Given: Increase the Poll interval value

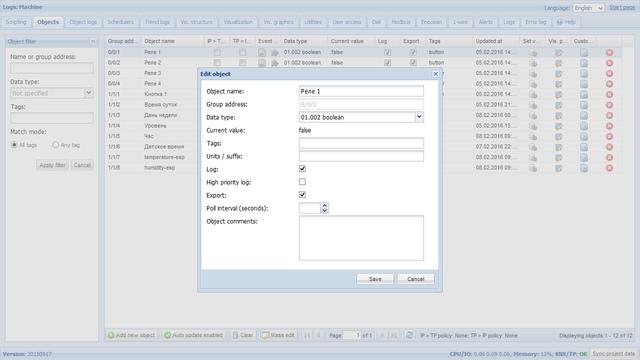Looking at the screenshot, I should (324, 206).
